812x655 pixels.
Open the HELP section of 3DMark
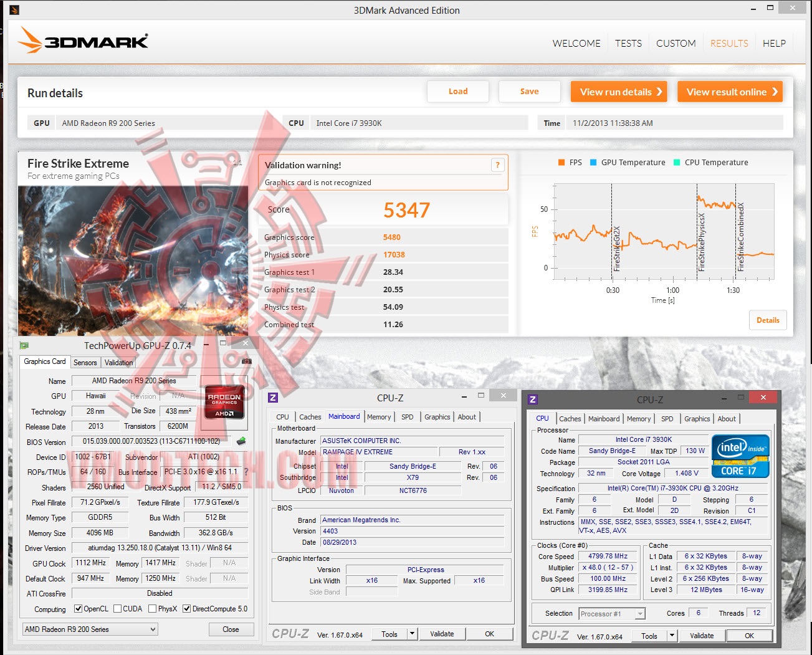pyautogui.click(x=774, y=44)
